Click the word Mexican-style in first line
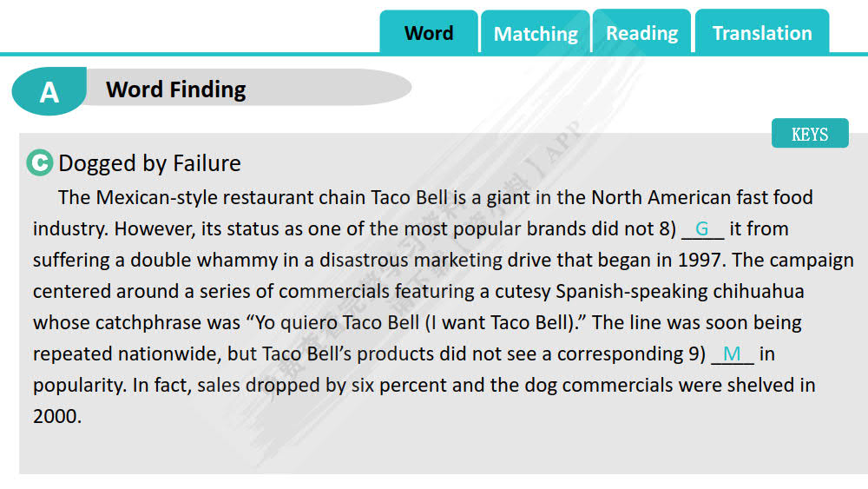The width and height of the screenshot is (868, 489). tap(156, 198)
